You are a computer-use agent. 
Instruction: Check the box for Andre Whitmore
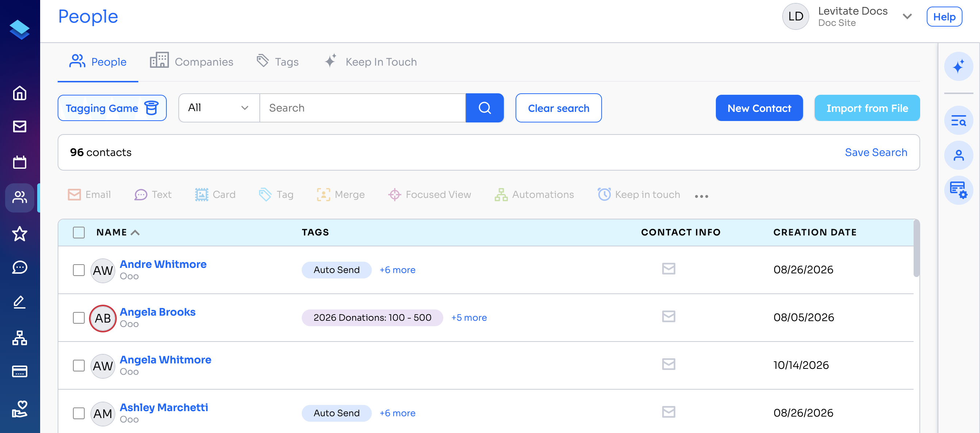coord(79,270)
